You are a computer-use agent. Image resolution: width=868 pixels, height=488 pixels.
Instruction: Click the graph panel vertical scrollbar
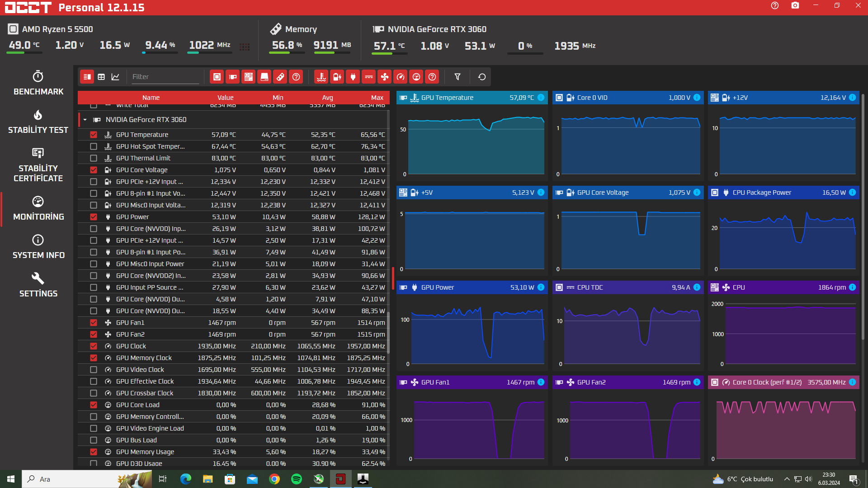click(863, 217)
